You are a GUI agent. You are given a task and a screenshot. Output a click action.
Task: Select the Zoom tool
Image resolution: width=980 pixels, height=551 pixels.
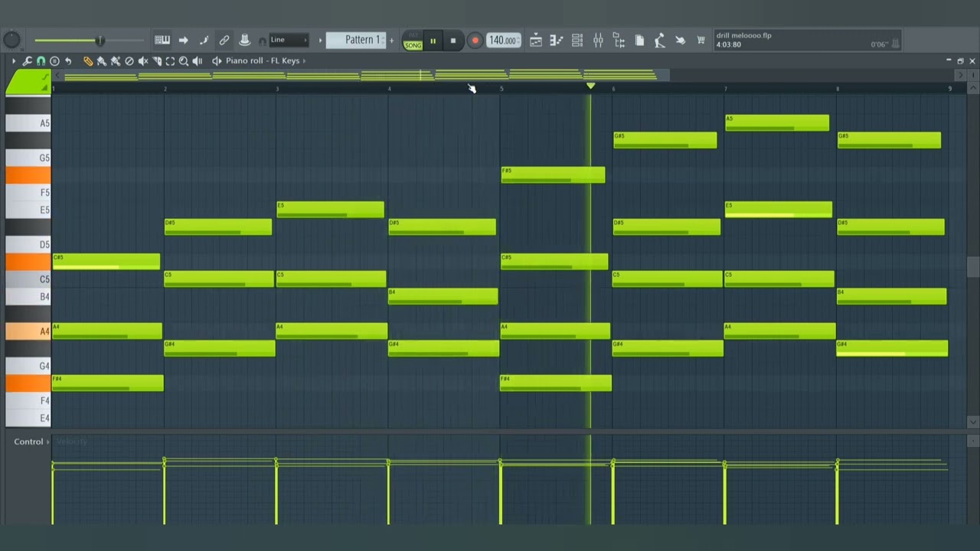[x=184, y=60]
